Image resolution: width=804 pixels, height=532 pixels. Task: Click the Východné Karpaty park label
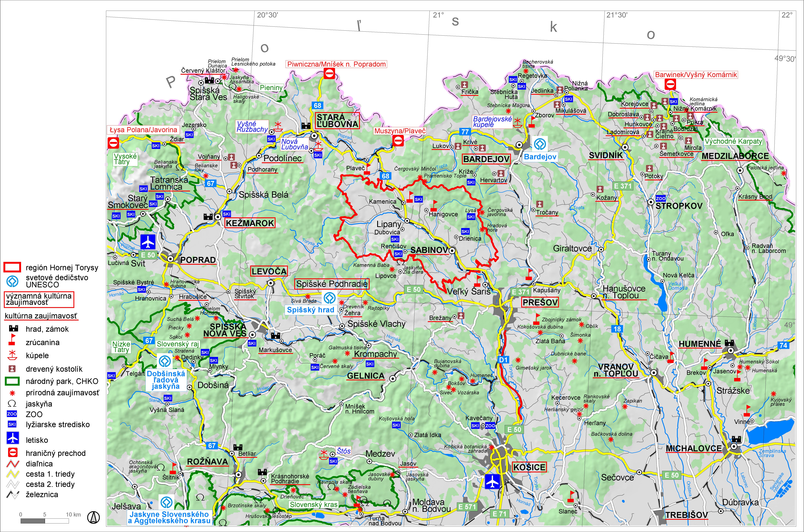pos(733,142)
